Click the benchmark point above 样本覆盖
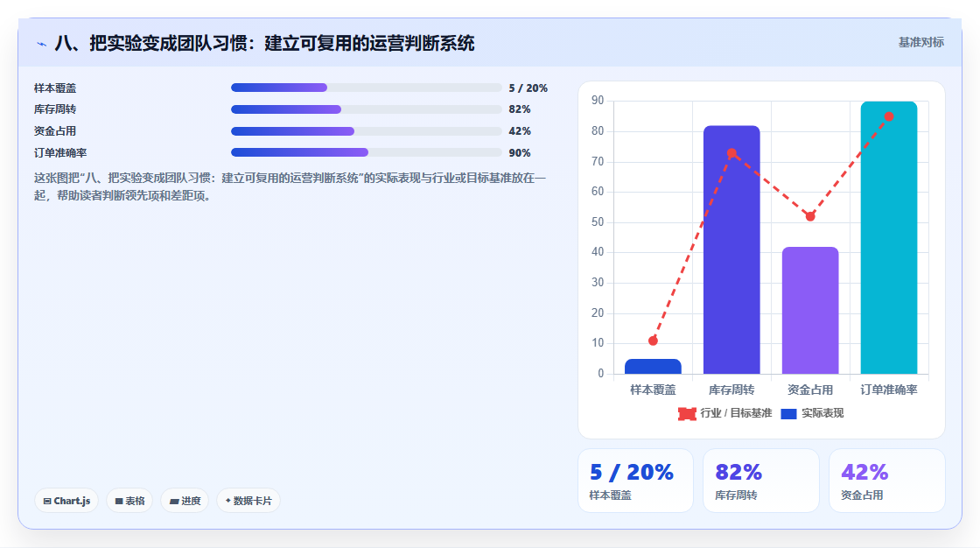Viewport: 980px width, 548px height. 653,341
